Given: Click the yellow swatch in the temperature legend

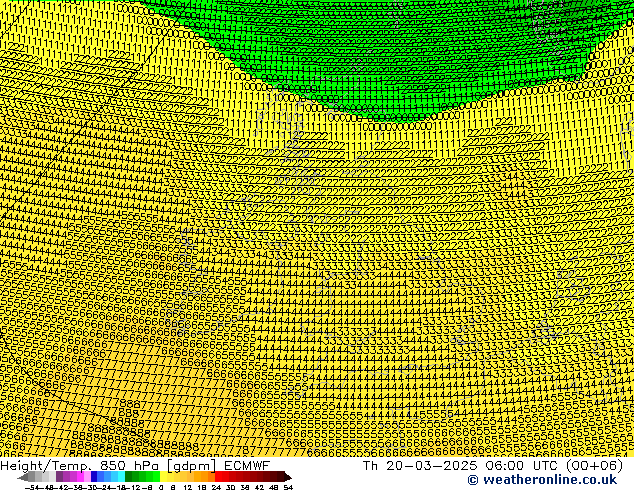Looking at the screenshot, I should click(x=163, y=476).
